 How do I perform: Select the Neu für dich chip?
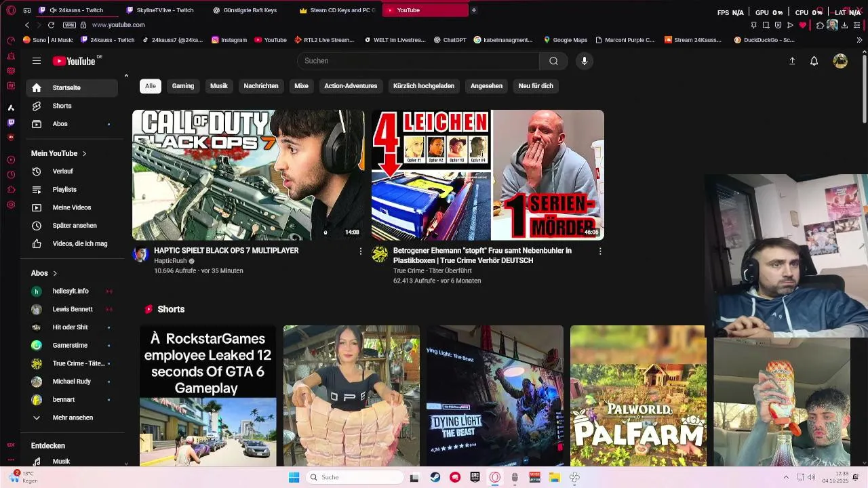536,86
